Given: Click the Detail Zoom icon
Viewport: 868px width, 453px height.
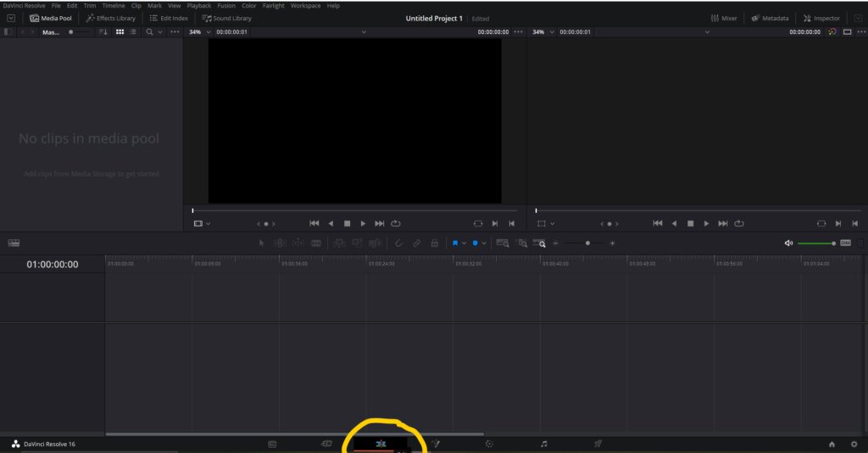Looking at the screenshot, I should 521,243.
